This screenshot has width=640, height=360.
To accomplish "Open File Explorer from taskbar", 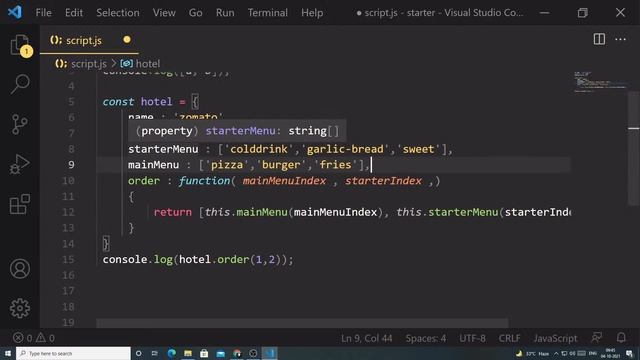I will click(188, 353).
